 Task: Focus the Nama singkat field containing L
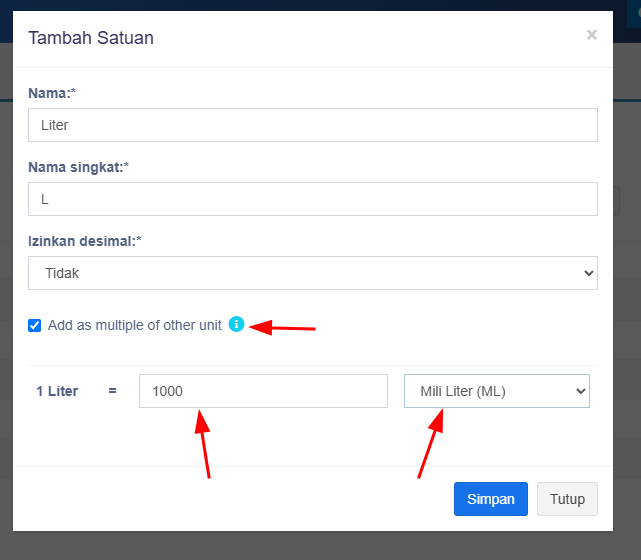coord(313,199)
